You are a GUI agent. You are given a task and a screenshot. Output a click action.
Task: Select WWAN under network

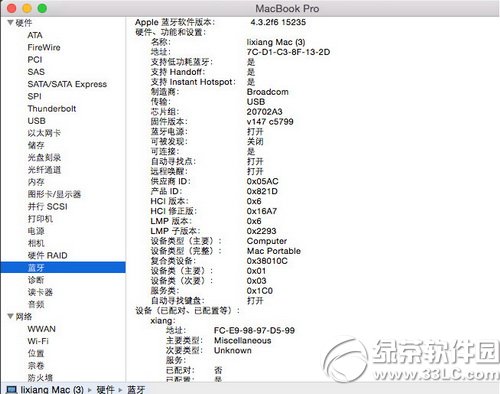click(41, 329)
